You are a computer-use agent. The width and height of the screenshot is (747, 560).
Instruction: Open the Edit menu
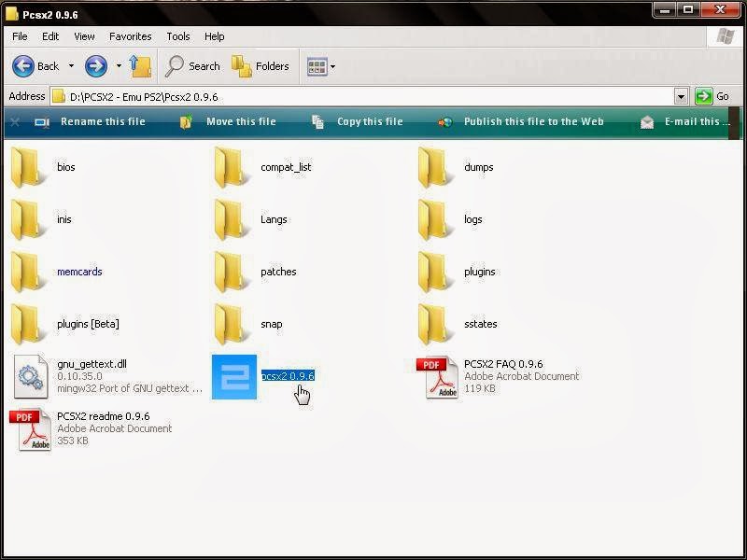(50, 36)
